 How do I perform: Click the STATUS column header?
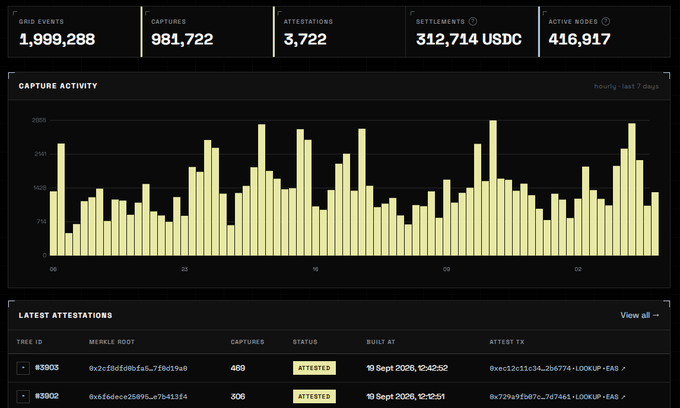305,342
